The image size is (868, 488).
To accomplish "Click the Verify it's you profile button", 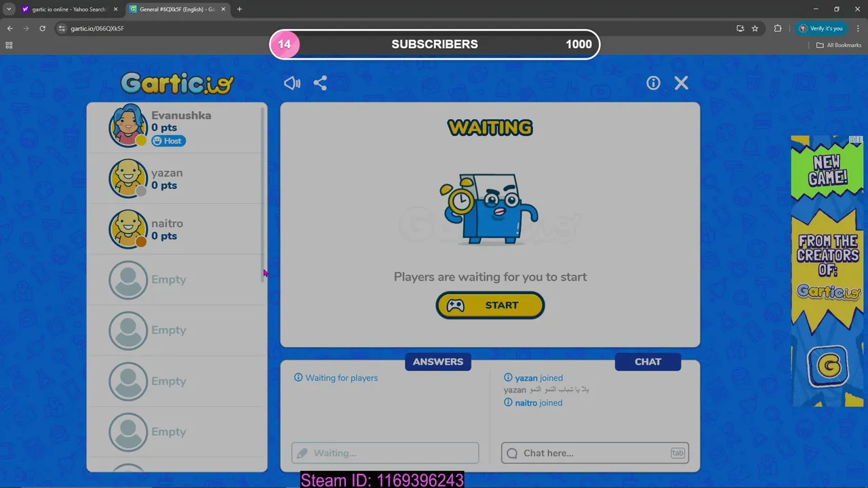I will click(821, 28).
